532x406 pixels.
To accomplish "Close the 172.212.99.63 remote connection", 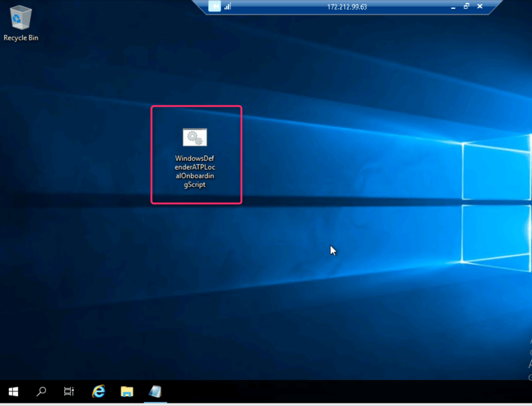I will pyautogui.click(x=480, y=6).
